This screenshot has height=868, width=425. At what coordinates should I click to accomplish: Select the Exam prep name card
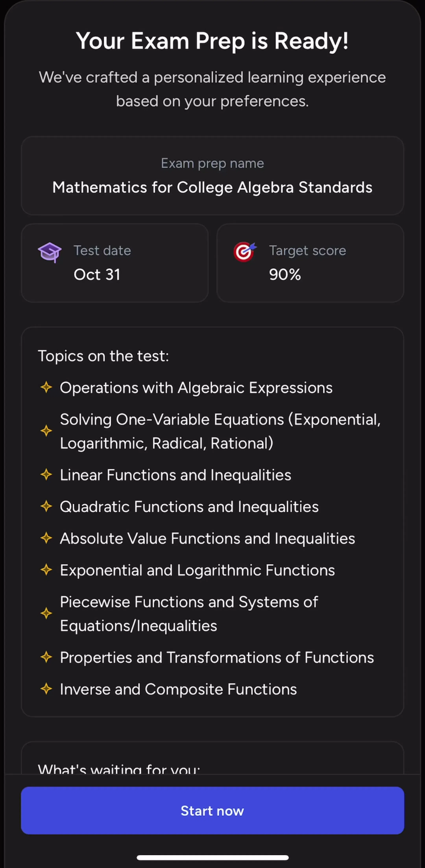(212, 176)
